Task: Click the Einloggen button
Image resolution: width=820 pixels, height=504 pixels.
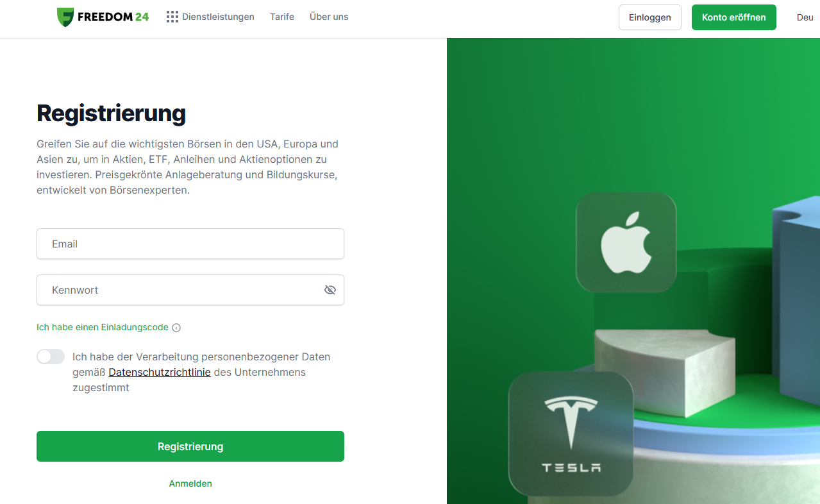Action: (650, 17)
